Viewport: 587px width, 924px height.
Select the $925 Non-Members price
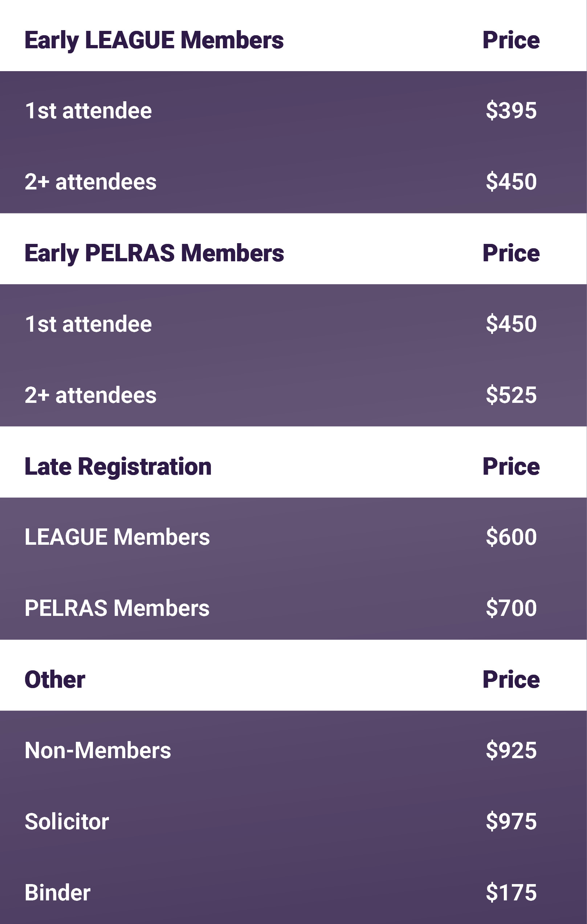(x=511, y=750)
